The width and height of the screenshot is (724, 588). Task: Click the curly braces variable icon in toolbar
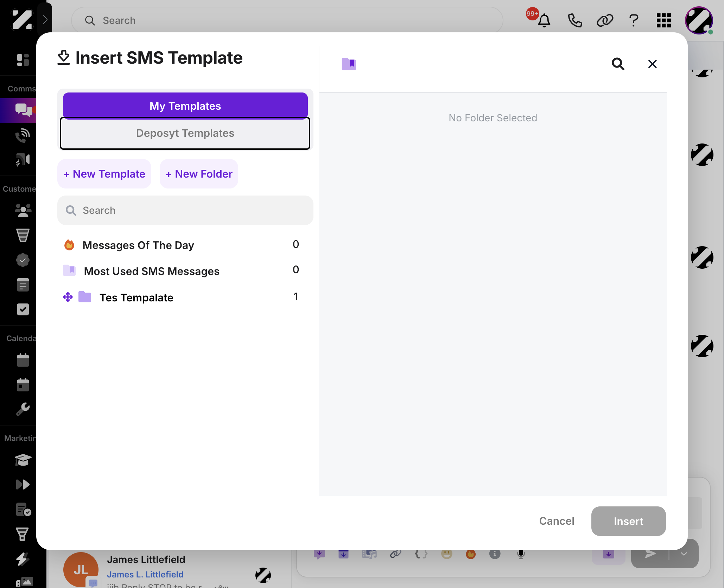pyautogui.click(x=421, y=554)
